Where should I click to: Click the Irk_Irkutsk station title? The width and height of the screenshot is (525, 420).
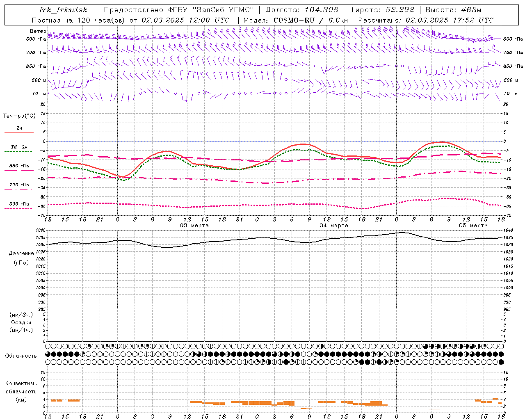click(x=63, y=10)
